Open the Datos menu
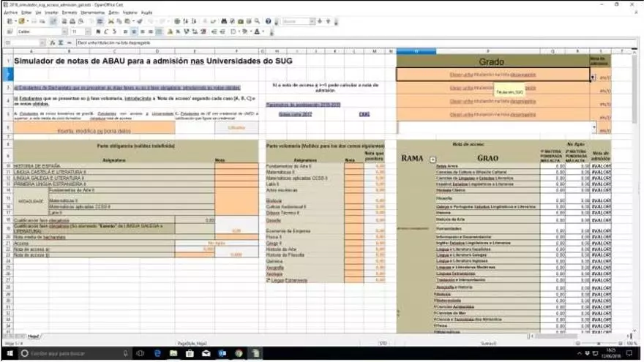 (113, 12)
